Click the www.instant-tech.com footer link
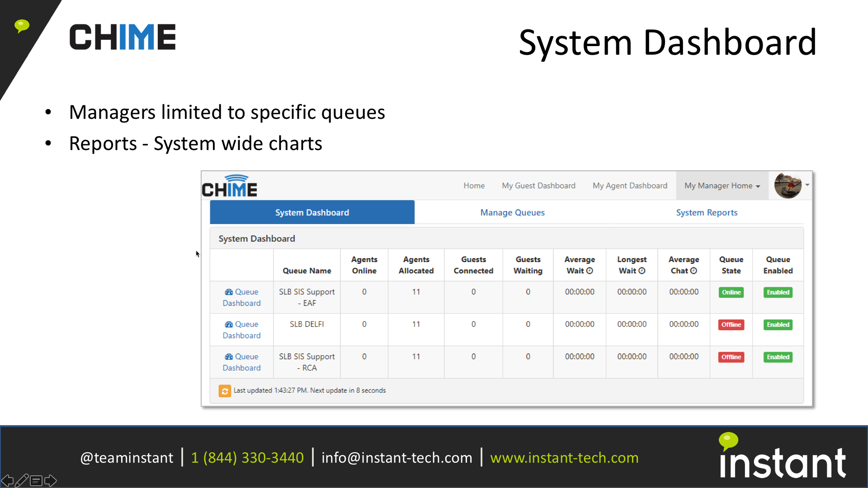 564,458
